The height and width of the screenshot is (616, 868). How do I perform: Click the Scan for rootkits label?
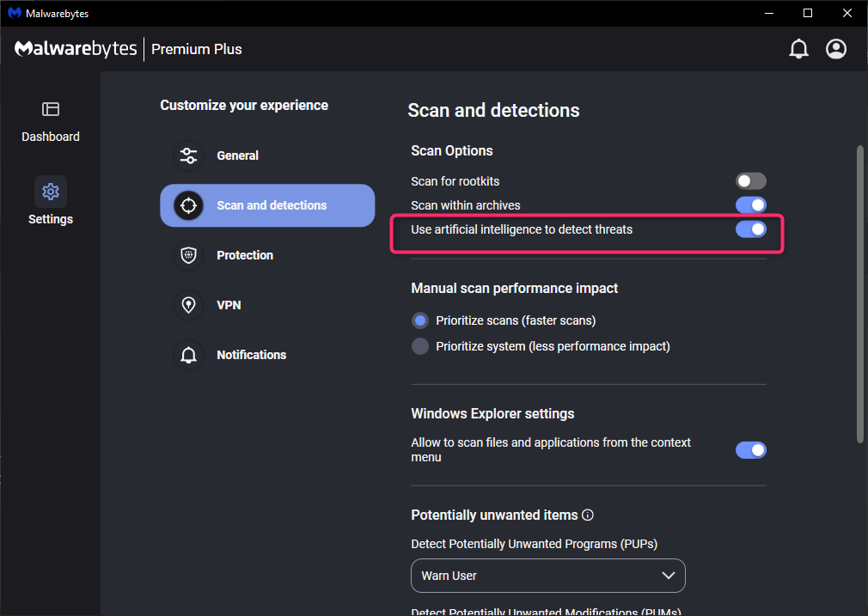(x=455, y=181)
